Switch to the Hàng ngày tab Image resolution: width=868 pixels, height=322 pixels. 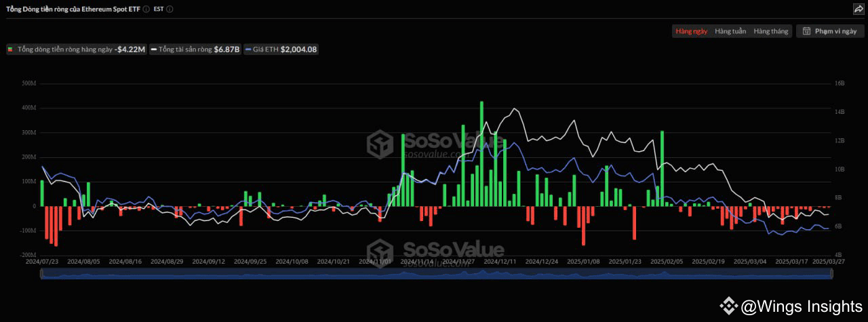[691, 31]
